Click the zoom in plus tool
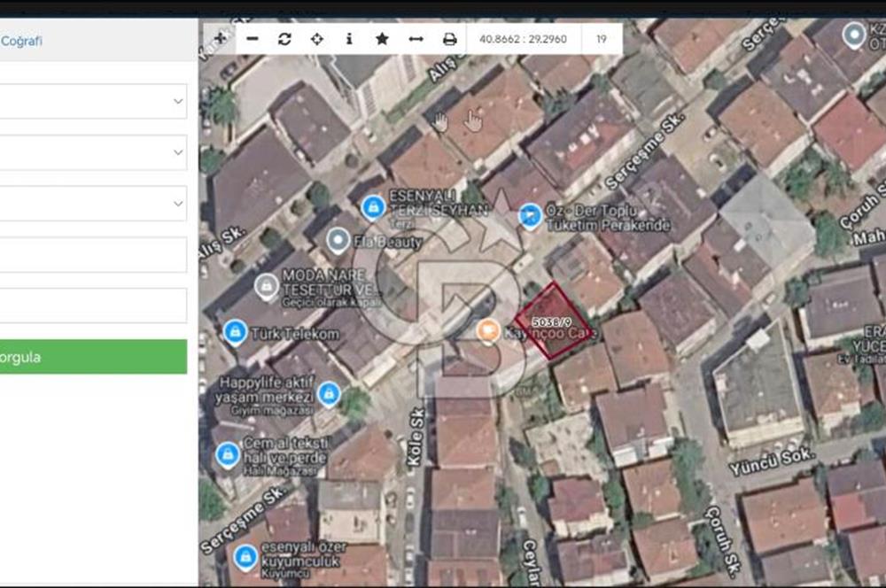Viewport: 886px width, 588px height. click(221, 38)
